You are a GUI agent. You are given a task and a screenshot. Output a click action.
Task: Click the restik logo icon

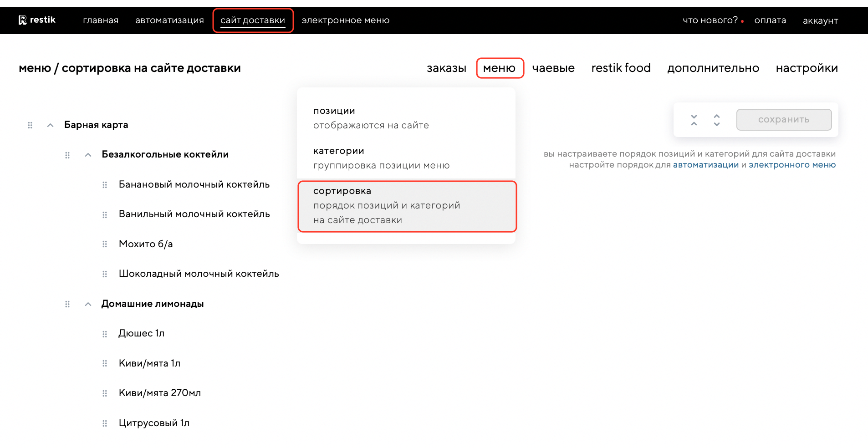tap(22, 20)
